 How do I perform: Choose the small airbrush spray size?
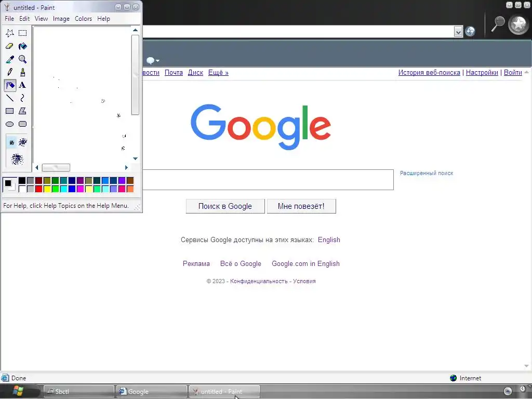click(11, 142)
